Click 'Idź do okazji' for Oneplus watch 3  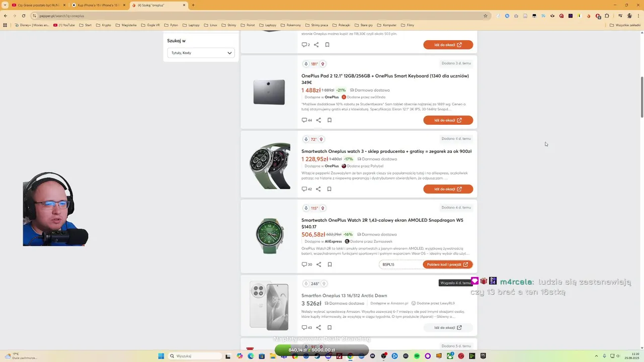point(448,189)
